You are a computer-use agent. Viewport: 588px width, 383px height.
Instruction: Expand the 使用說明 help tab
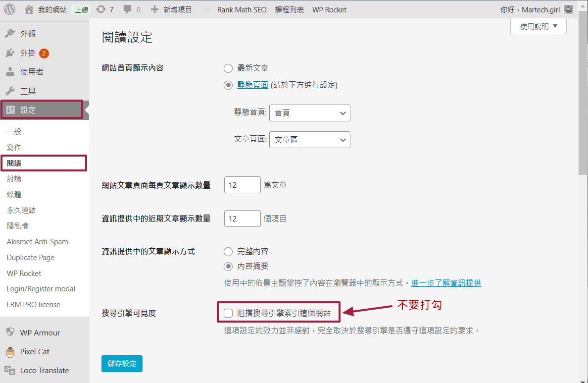538,27
